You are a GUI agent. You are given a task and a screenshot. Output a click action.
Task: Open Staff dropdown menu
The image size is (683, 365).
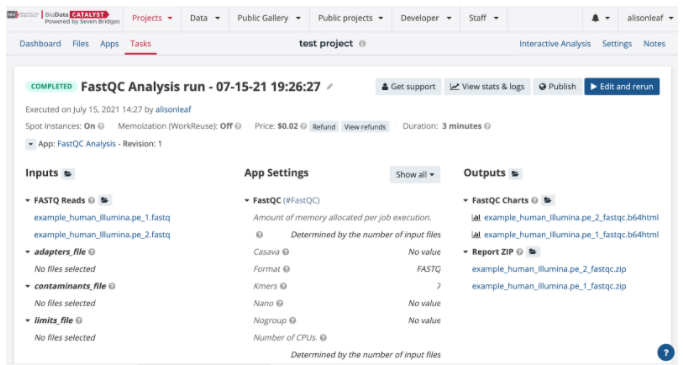pyautogui.click(x=483, y=18)
